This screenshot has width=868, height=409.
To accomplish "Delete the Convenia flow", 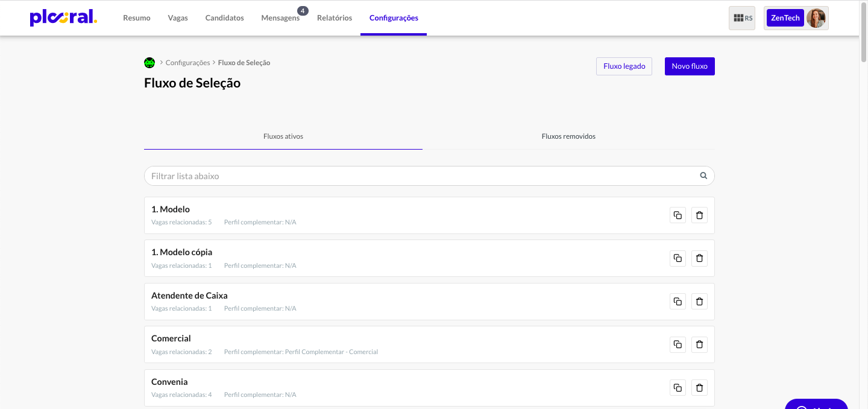I will (699, 388).
